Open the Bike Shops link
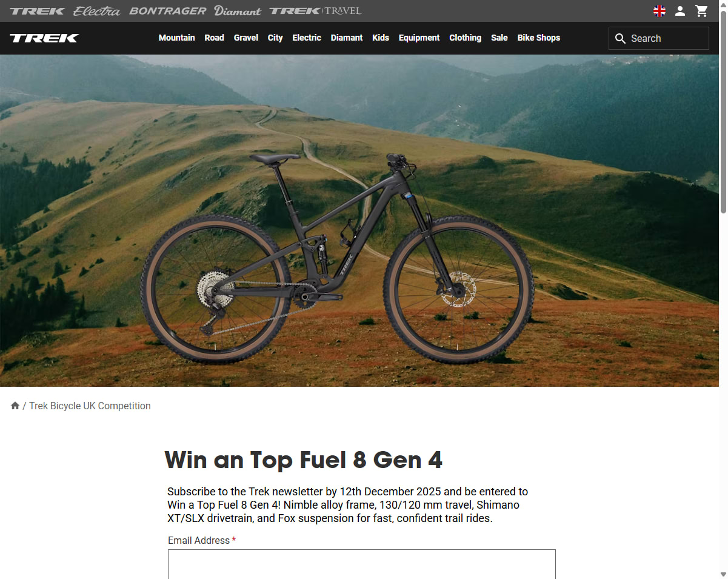Screen dimensions: 728x579 tap(538, 38)
